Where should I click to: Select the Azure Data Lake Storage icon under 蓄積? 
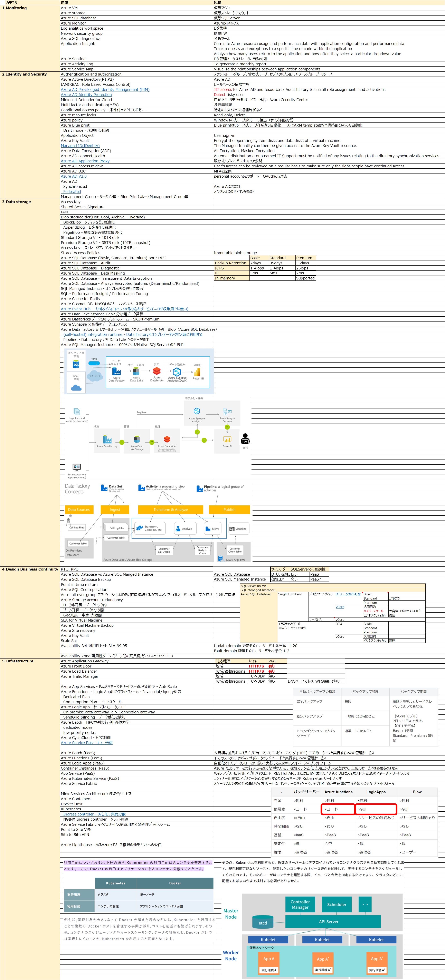[x=137, y=439]
